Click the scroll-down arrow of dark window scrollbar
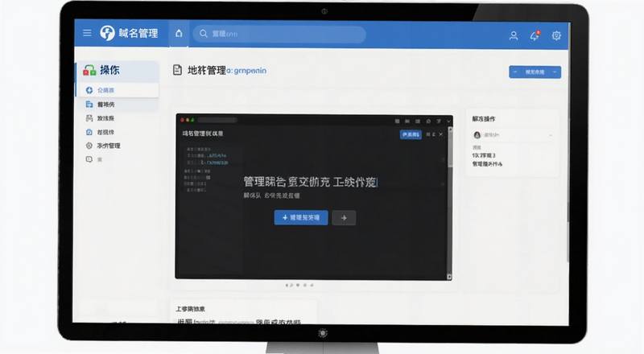 (x=449, y=277)
